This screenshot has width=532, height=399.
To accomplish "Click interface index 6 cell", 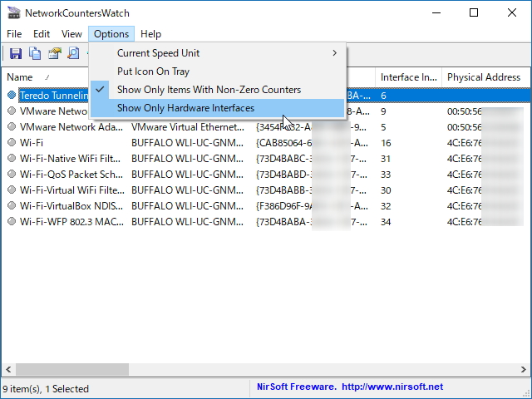I will click(383, 96).
